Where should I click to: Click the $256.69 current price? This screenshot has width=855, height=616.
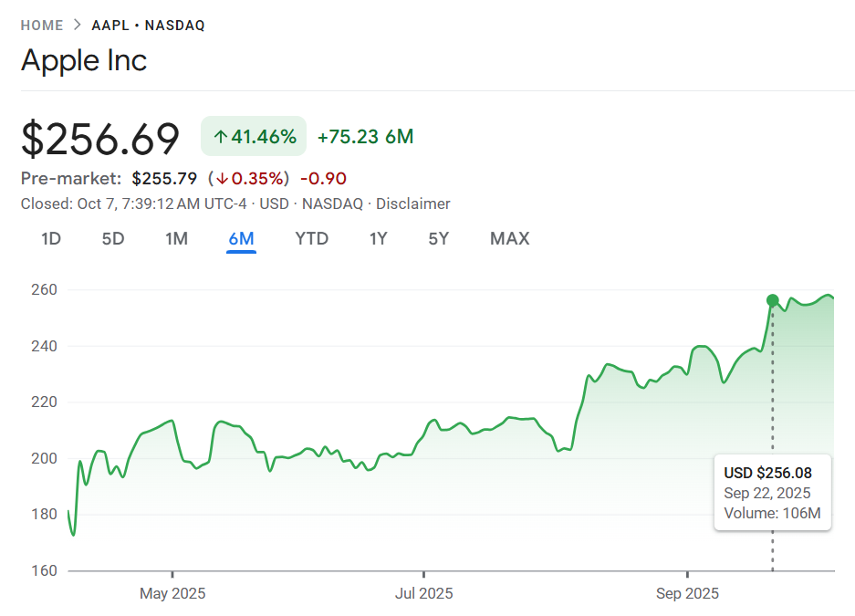coord(100,139)
